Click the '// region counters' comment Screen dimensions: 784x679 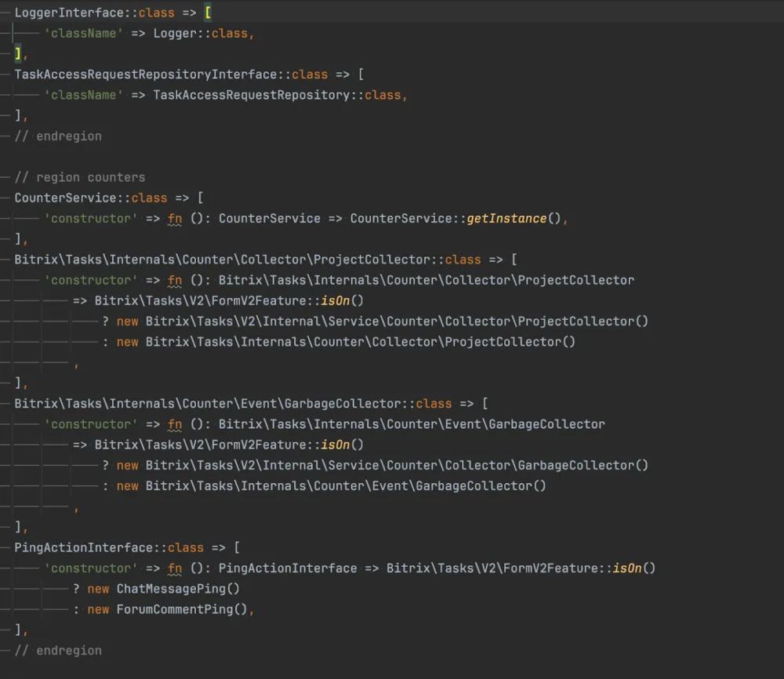pos(79,177)
